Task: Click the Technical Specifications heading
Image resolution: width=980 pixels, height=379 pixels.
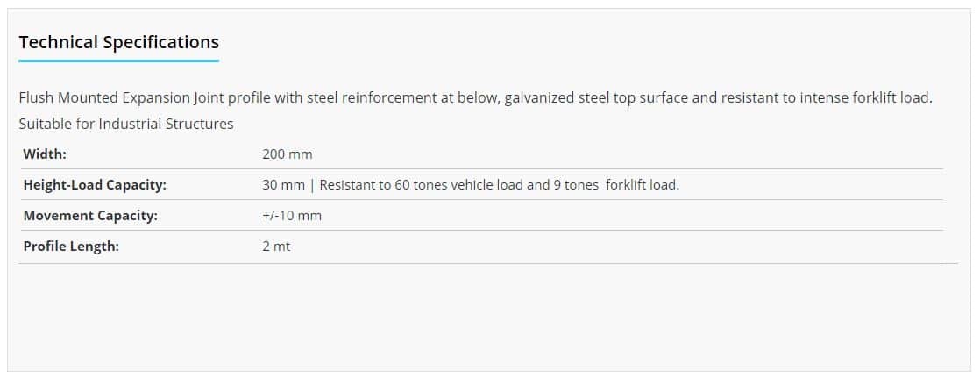Action: 118,42
